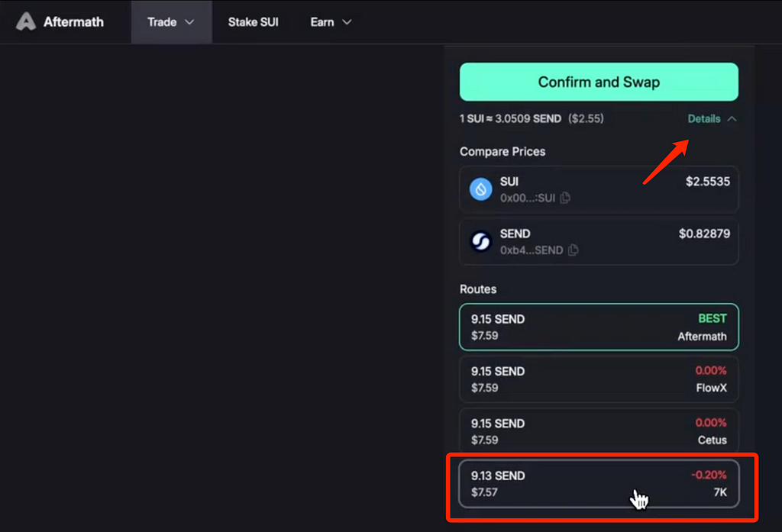Copy the SUI token address

click(x=565, y=198)
